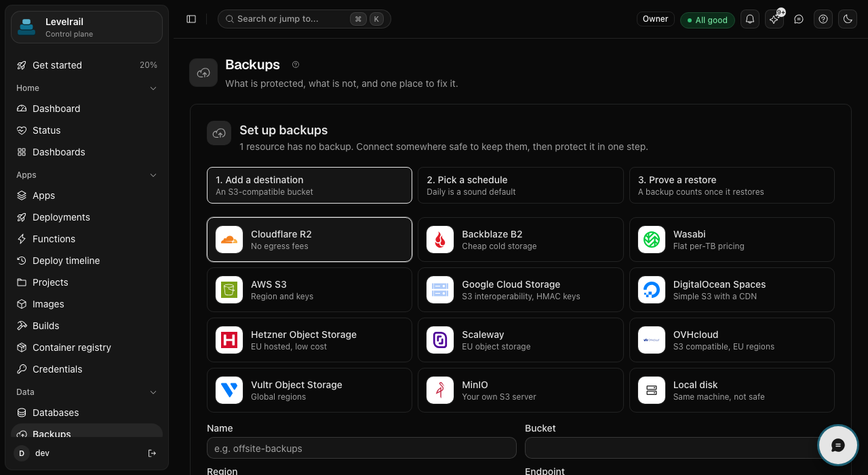Viewport: 868px width, 475px height.
Task: Click the Levelrail logo icon
Action: tap(26, 27)
